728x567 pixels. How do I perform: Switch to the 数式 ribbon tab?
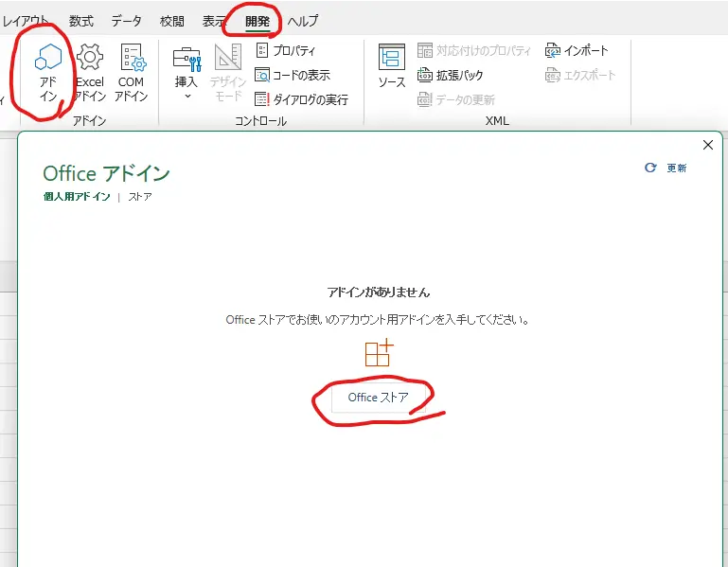[x=81, y=21]
